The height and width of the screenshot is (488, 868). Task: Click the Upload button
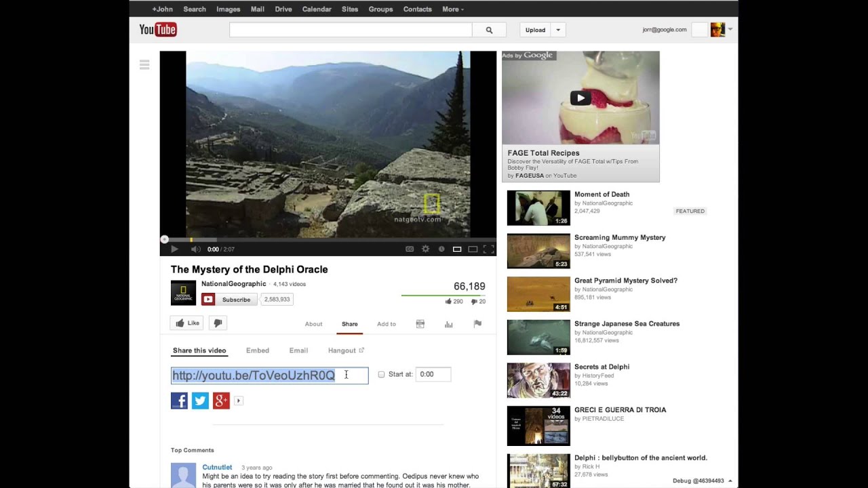(x=535, y=30)
